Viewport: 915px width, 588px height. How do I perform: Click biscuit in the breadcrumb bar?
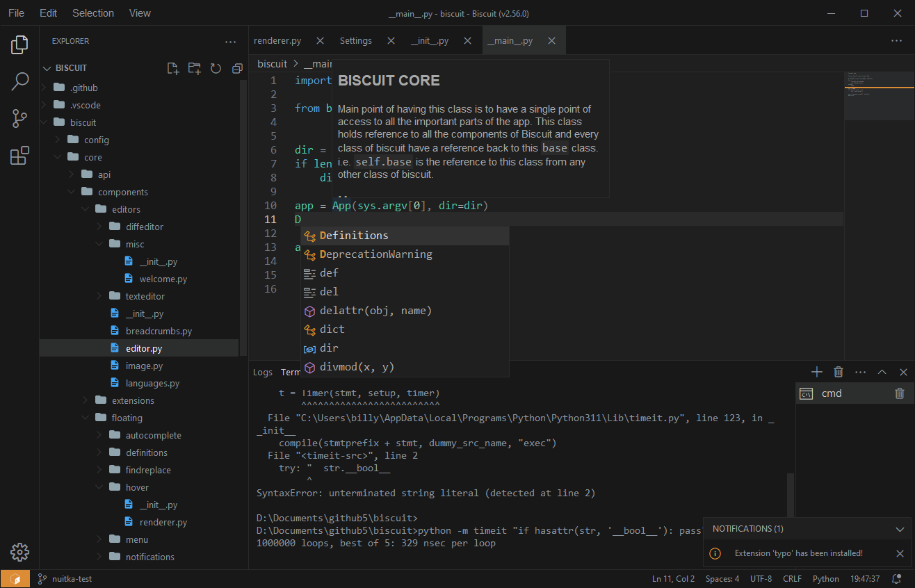pyautogui.click(x=272, y=63)
